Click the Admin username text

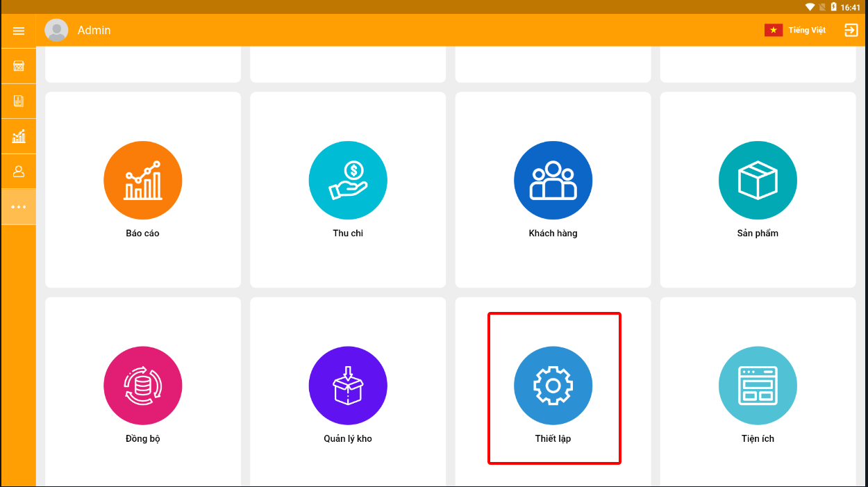click(94, 31)
